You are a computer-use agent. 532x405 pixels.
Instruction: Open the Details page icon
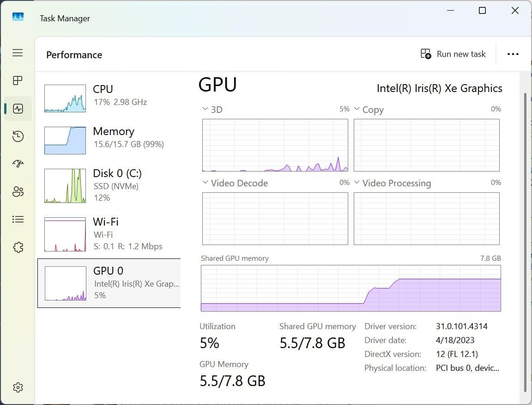coord(18,219)
